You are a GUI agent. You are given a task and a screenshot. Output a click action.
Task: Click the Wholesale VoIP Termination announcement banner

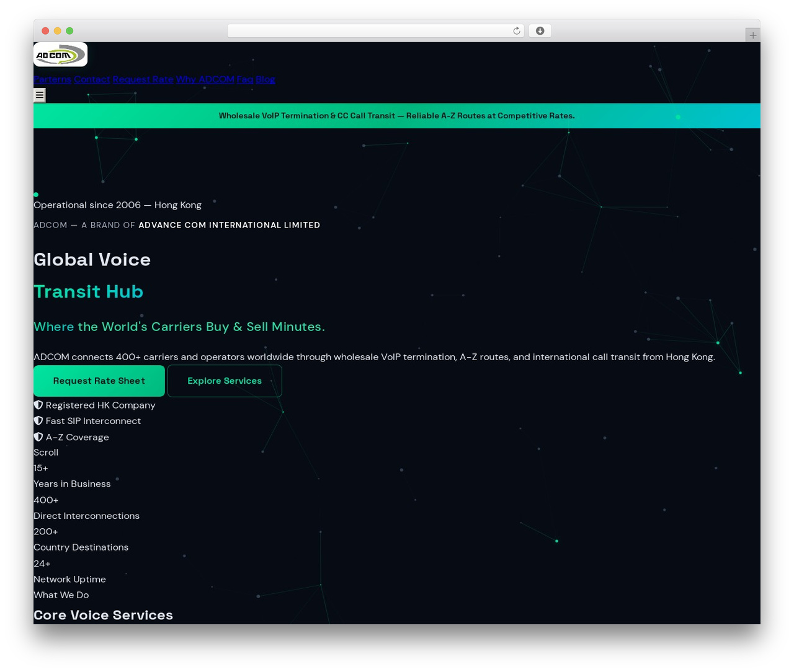pos(397,116)
